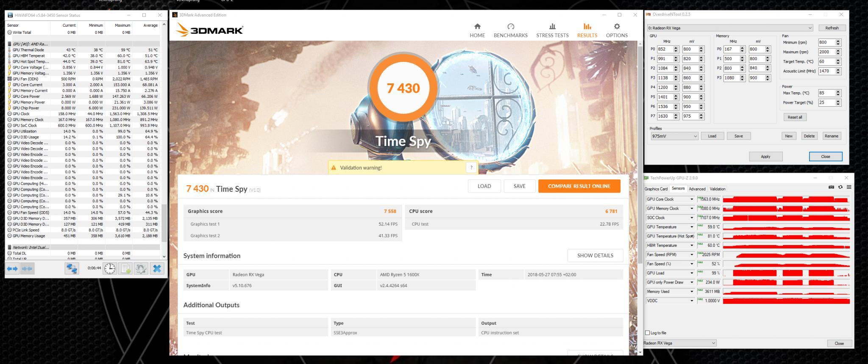Switch to Advanced tab in GPU-Z
The image size is (868, 364).
point(697,189)
